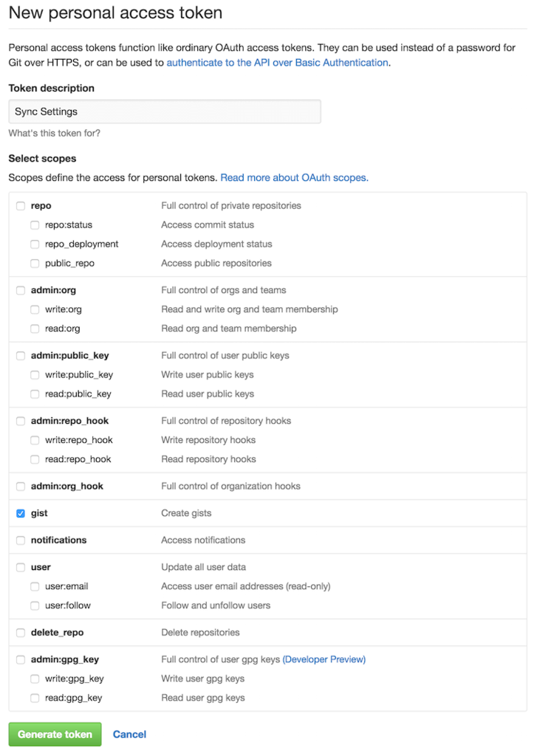
Task: Enable read:org scope
Action: pos(35,329)
